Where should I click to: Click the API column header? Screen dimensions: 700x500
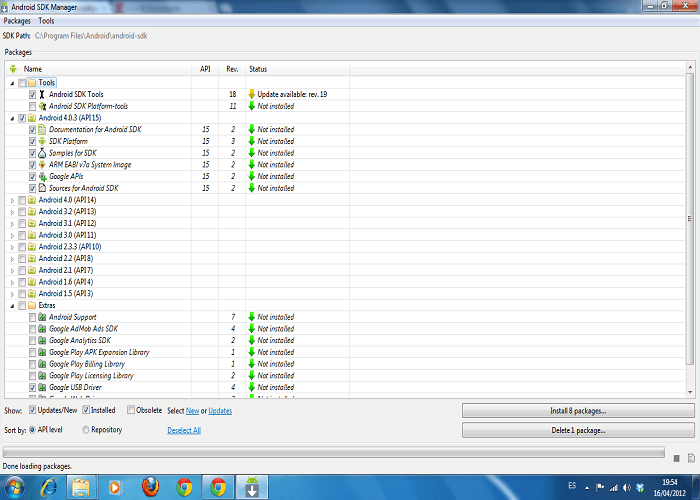[x=205, y=69]
